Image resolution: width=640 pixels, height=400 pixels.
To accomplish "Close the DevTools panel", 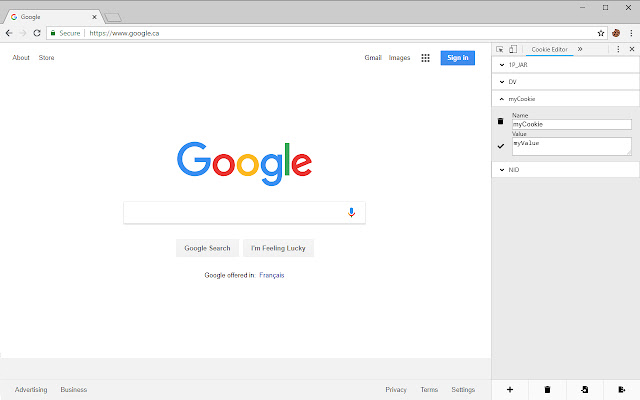I will [632, 49].
